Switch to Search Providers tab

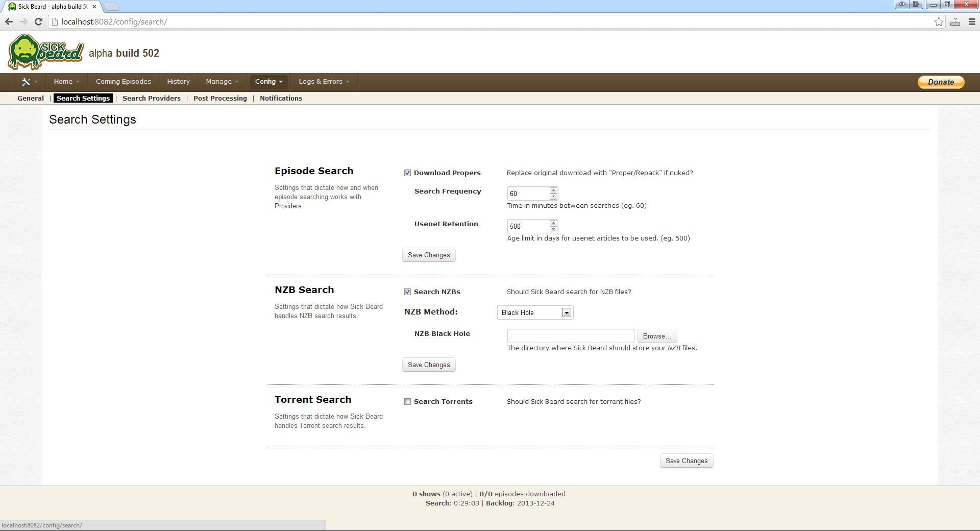[152, 98]
